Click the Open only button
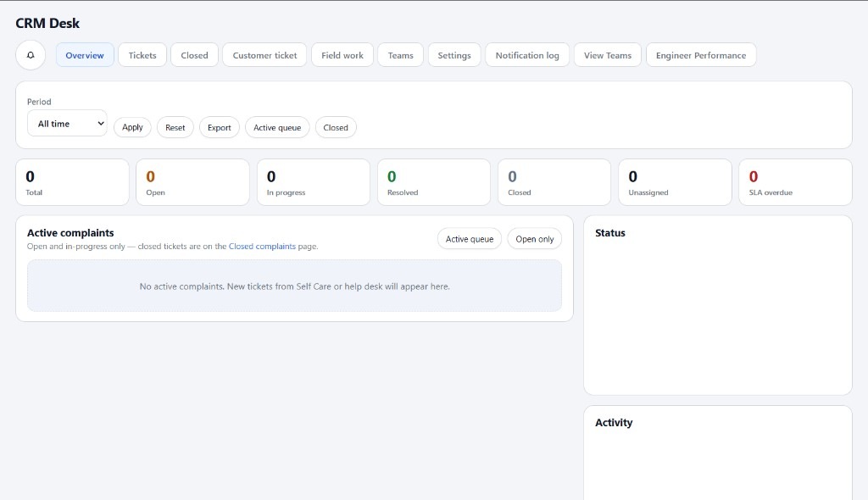868x500 pixels. coord(535,239)
